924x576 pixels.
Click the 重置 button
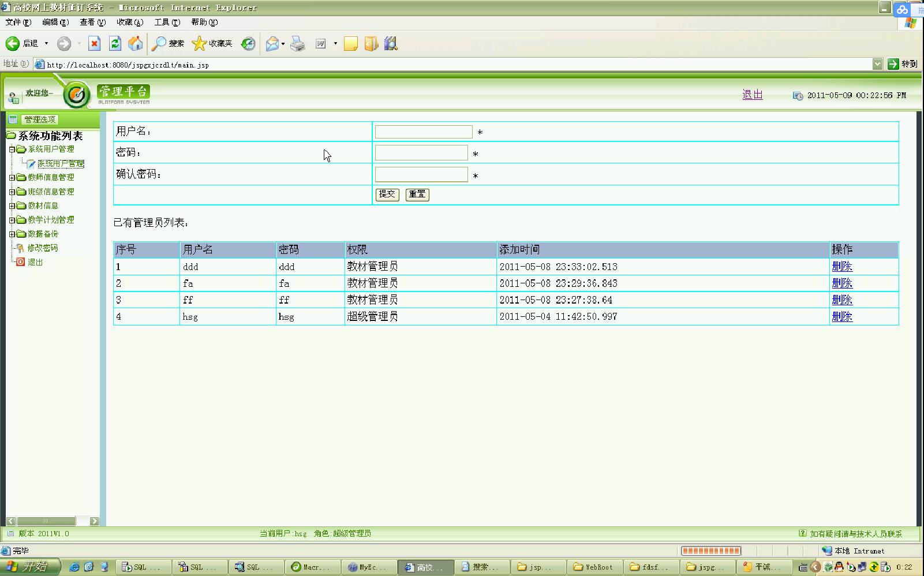coord(417,195)
